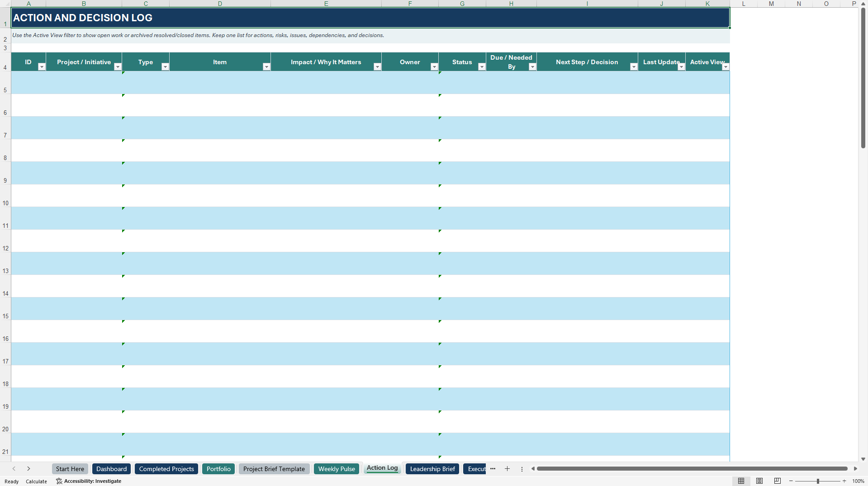Viewport: 868px width, 486px height.
Task: Open the Last Update filter dropdown
Action: coord(681,67)
